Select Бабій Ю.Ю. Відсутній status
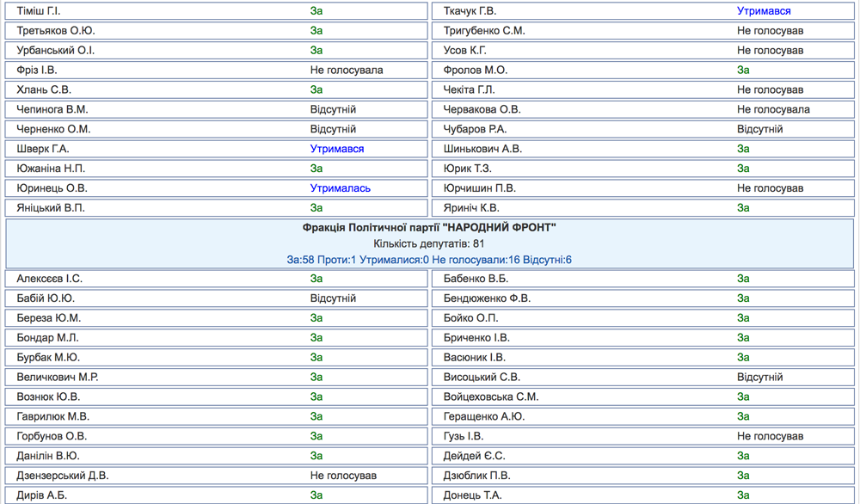Screen dimensions: 860x504 [x=333, y=299]
